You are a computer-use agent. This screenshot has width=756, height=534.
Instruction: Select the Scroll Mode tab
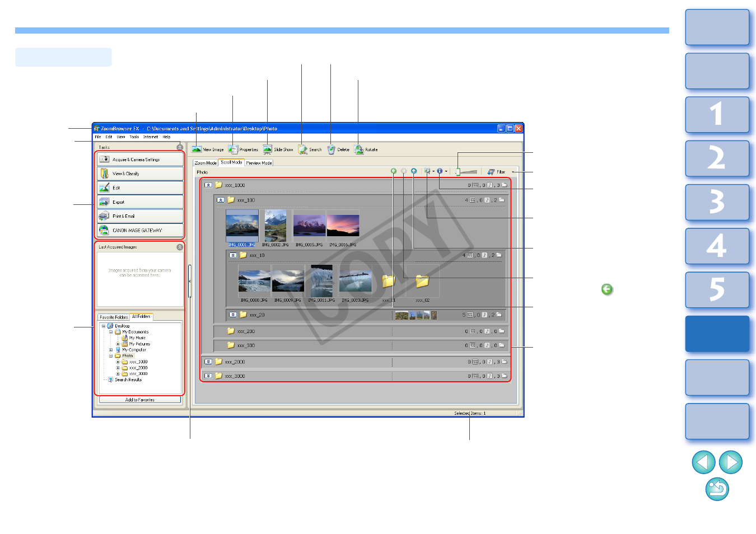tap(231, 162)
